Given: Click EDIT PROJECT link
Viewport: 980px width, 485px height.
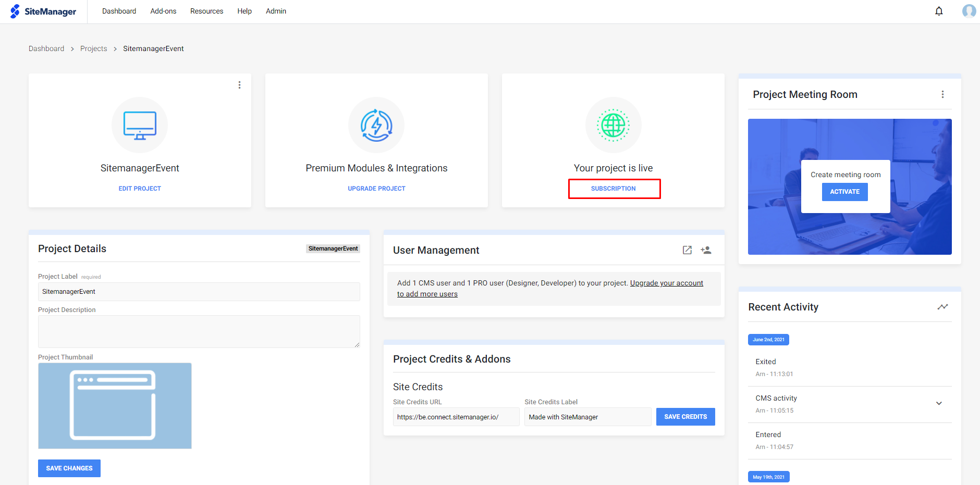Looking at the screenshot, I should [x=140, y=189].
